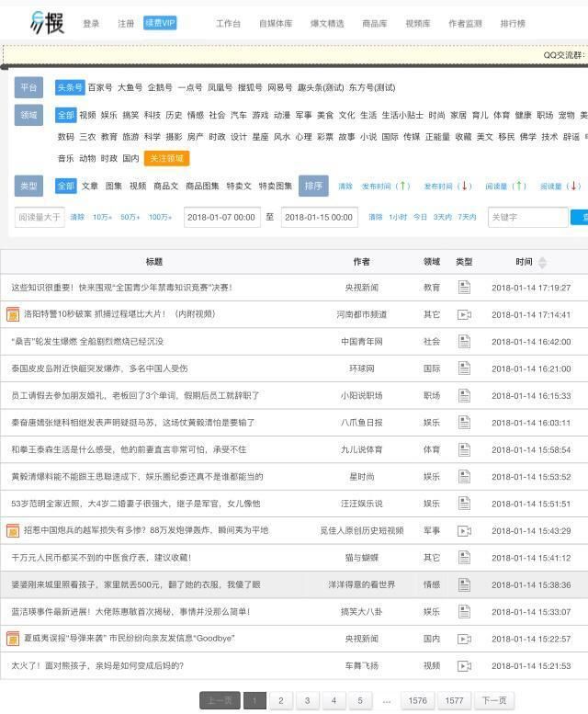Click orange badge icon beside 夏威夷误报 title
This screenshot has width=588, height=714.
pyautogui.click(x=13, y=639)
